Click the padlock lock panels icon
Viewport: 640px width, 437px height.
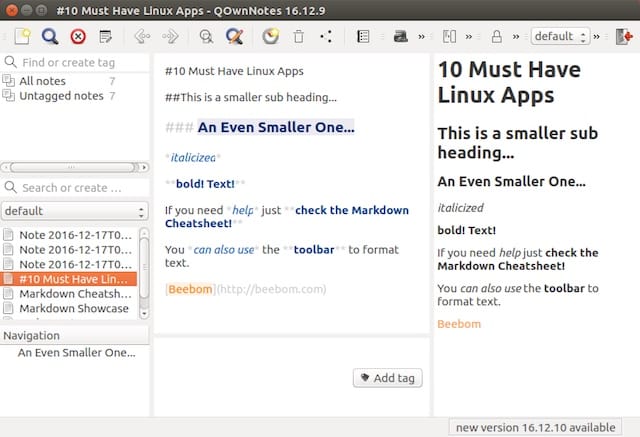pyautogui.click(x=497, y=37)
